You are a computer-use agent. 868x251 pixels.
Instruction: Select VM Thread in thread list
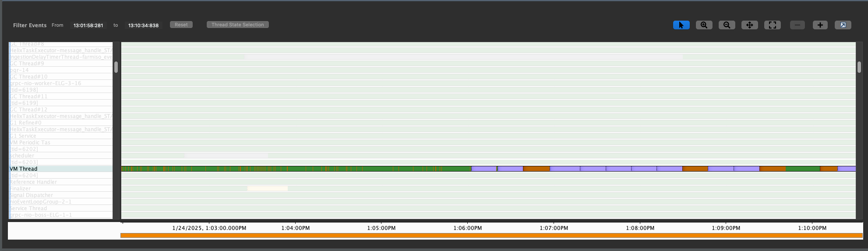click(24, 169)
